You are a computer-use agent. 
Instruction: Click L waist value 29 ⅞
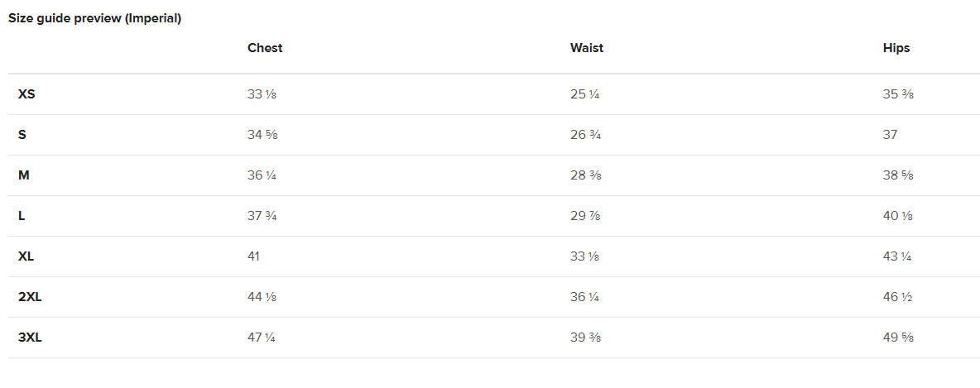point(584,216)
